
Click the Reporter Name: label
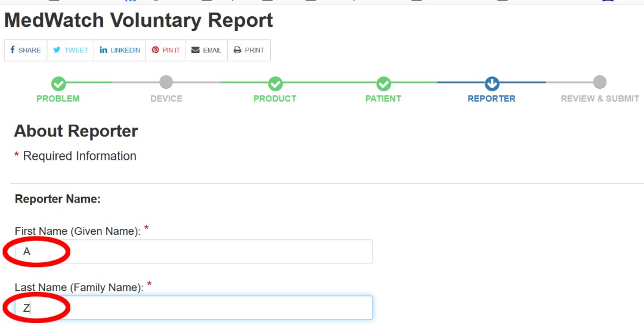coord(58,200)
